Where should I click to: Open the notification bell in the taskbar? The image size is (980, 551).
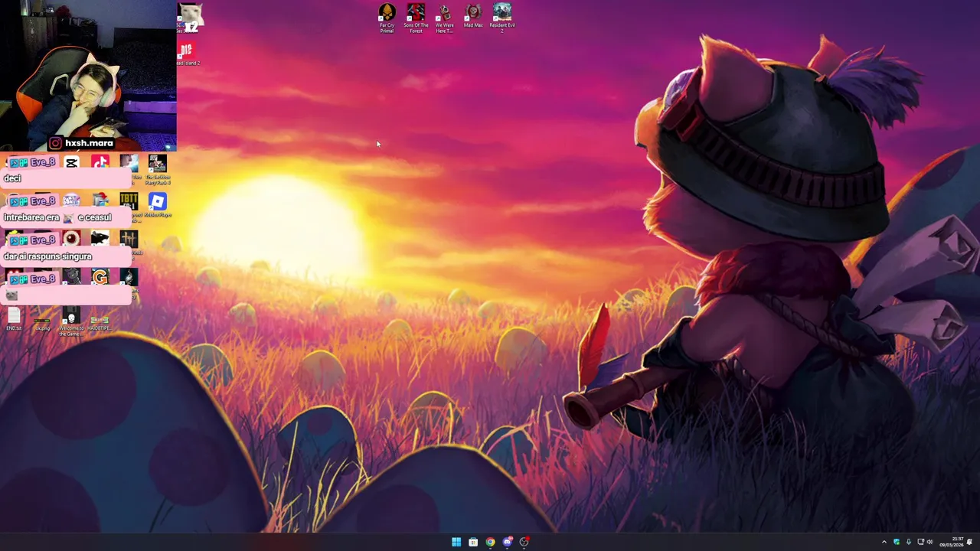coord(970,542)
